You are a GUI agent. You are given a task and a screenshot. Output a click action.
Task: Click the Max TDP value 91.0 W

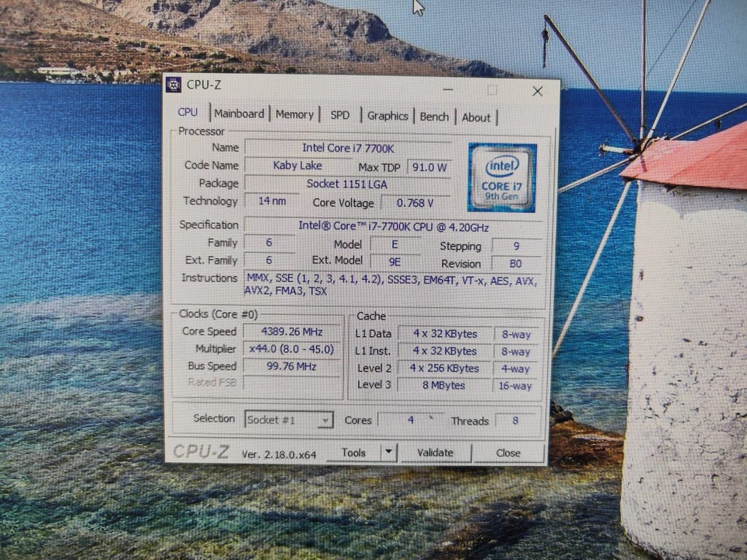pos(430,168)
